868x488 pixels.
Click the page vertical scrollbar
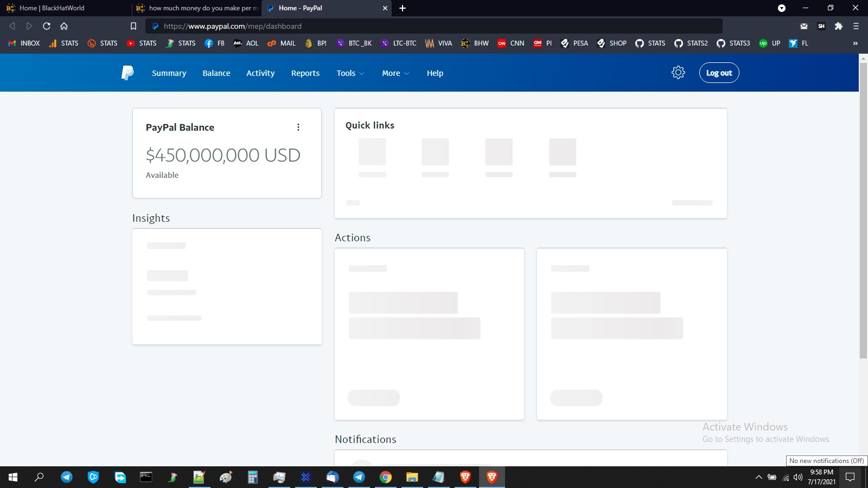coord(863,211)
